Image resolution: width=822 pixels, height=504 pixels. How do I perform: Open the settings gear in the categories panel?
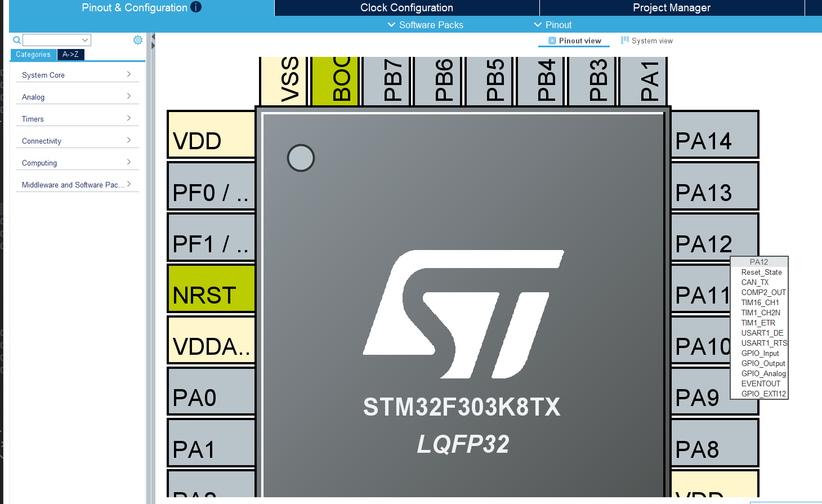click(x=138, y=40)
